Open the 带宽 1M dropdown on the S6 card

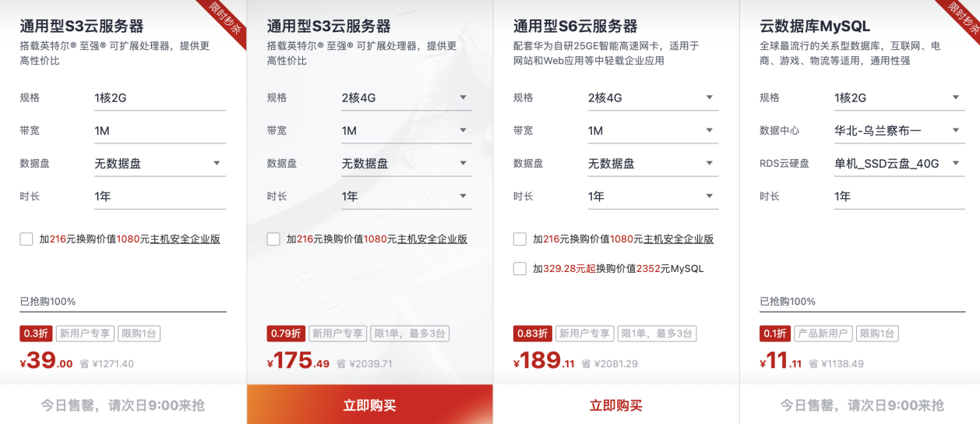click(x=653, y=131)
